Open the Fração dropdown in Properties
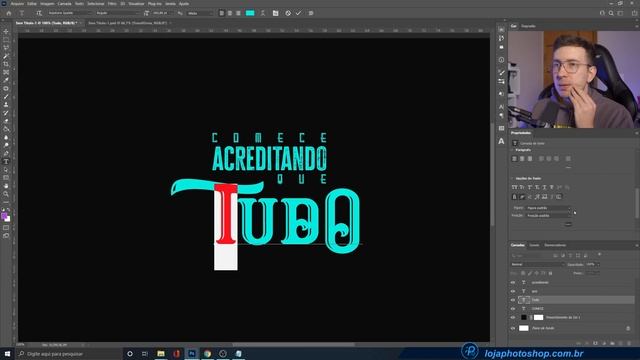Image resolution: width=640 pixels, height=360 pixels. pos(549,216)
